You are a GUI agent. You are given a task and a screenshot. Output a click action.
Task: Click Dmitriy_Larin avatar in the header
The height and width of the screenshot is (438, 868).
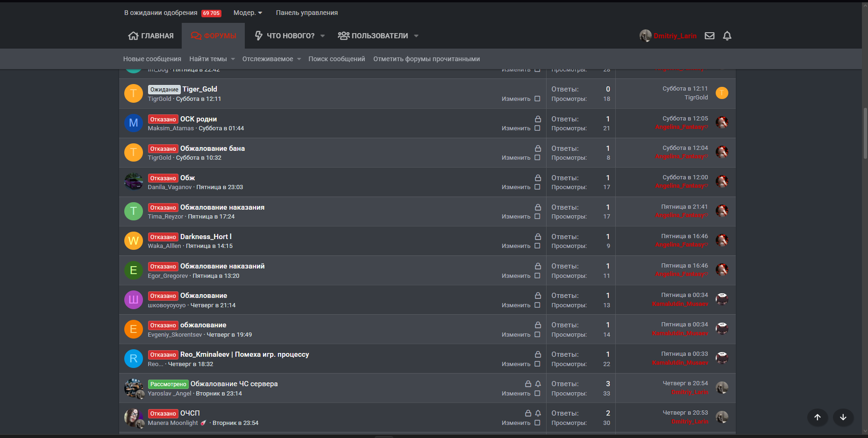click(645, 36)
